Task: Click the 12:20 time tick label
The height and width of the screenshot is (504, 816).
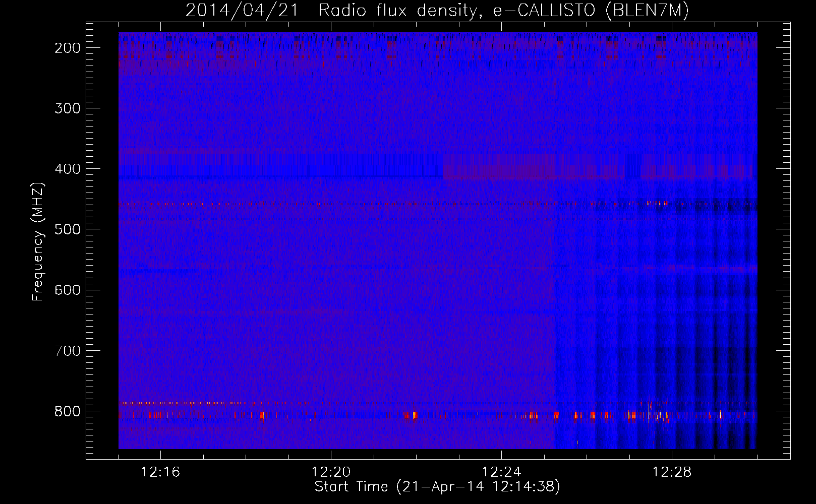Action: click(x=331, y=472)
